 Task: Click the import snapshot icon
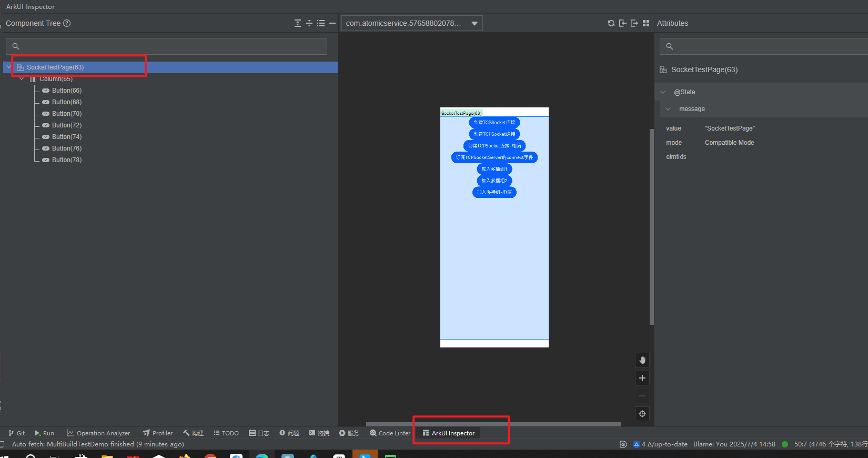(622, 23)
